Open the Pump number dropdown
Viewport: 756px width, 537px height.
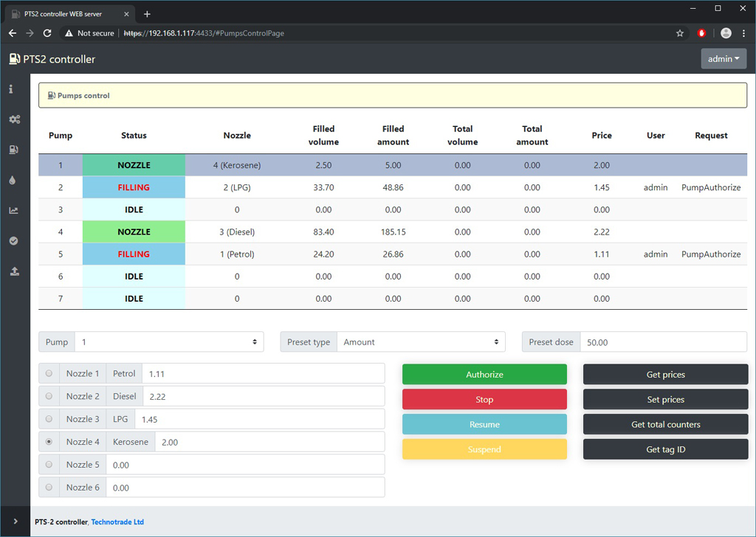pos(168,342)
